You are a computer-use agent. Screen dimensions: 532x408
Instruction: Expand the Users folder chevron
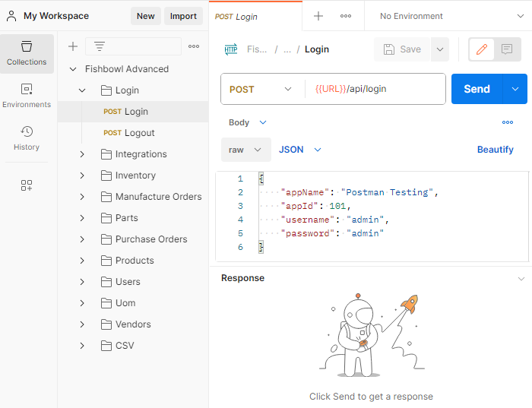click(82, 282)
